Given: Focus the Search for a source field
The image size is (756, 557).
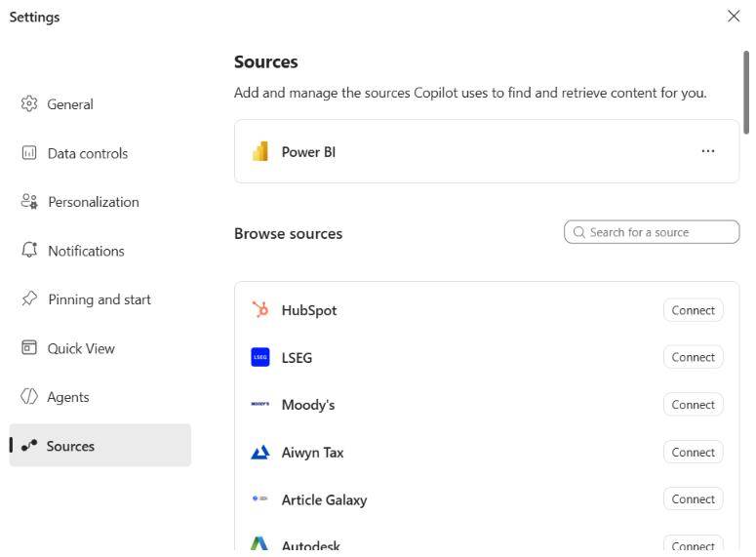Looking at the screenshot, I should (x=652, y=232).
